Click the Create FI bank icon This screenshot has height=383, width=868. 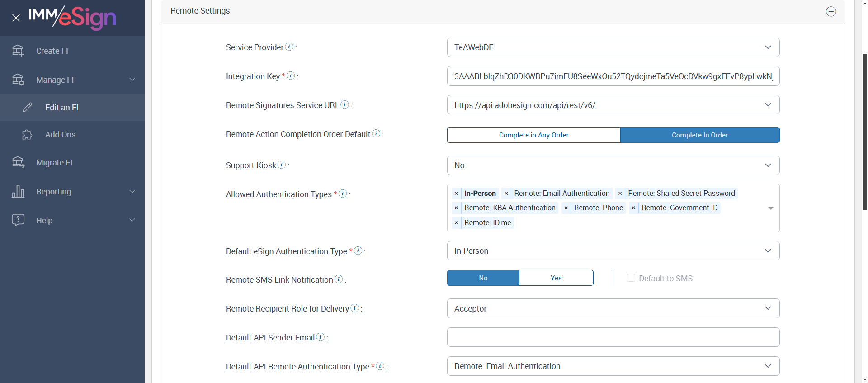(x=18, y=51)
